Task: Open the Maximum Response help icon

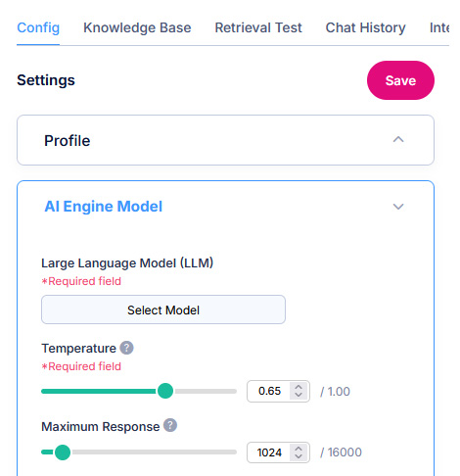Action: pos(170,425)
